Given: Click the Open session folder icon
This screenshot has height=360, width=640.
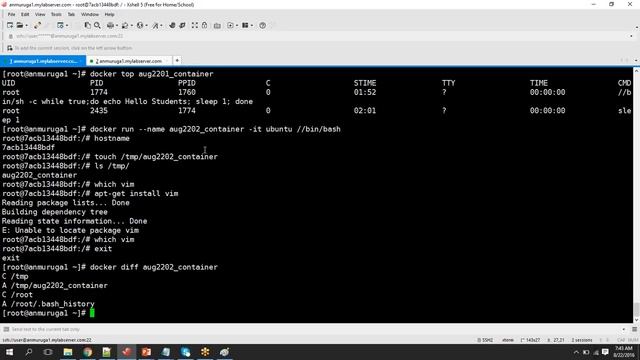Looking at the screenshot, I should (20, 25).
